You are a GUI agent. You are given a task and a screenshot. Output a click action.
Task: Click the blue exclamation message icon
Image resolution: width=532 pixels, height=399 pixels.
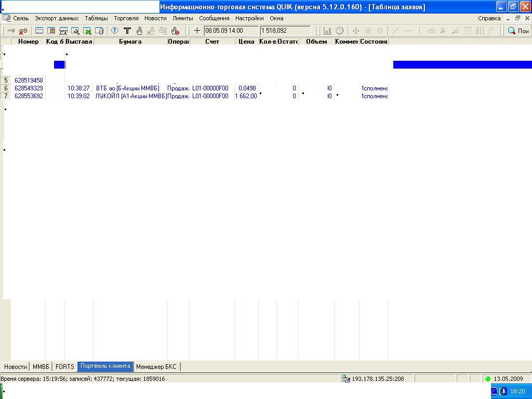[x=115, y=31]
